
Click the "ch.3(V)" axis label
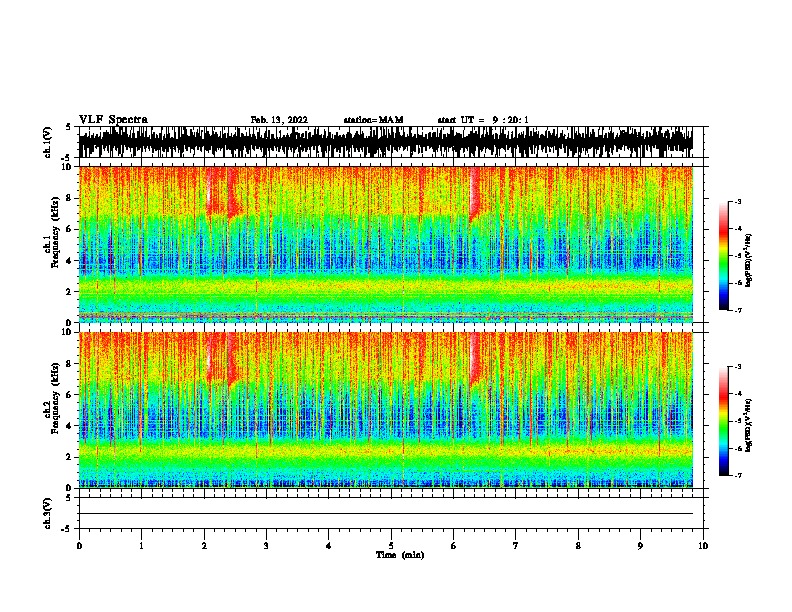coord(48,513)
